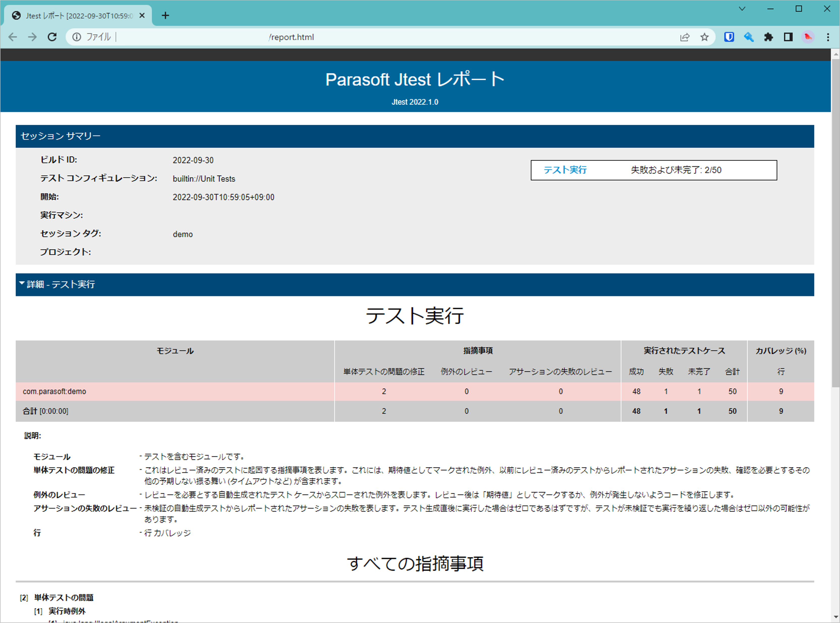
Task: View site information in the address bar
Action: pos(77,37)
